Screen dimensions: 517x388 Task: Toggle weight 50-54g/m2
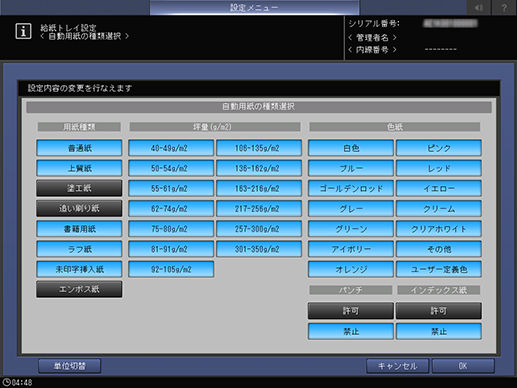(x=171, y=168)
